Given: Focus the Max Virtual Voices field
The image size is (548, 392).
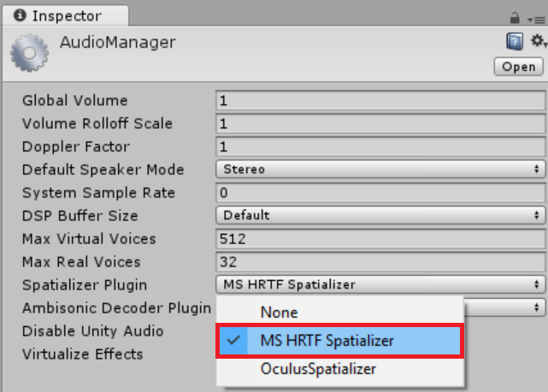Looking at the screenshot, I should pyautogui.click(x=380, y=239).
